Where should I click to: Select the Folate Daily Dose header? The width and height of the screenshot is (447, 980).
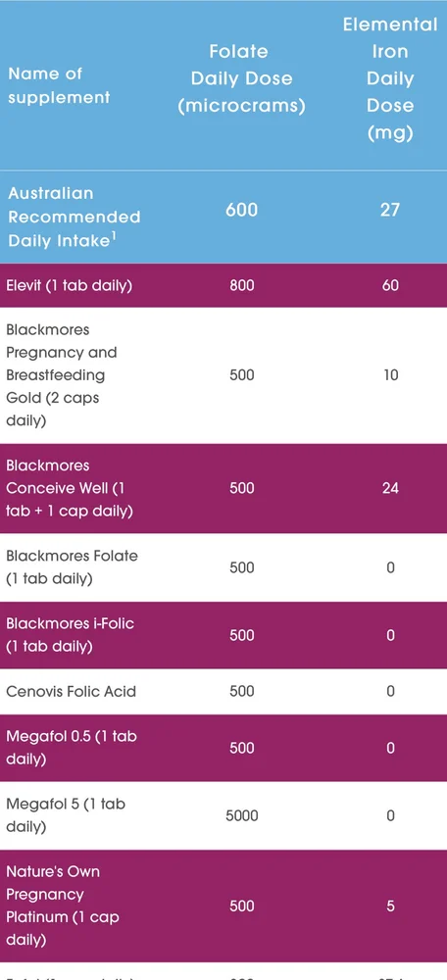click(241, 78)
